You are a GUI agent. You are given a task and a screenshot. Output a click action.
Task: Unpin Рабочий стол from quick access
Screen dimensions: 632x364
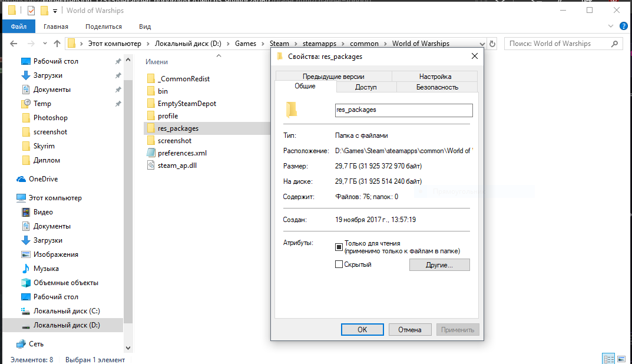118,61
